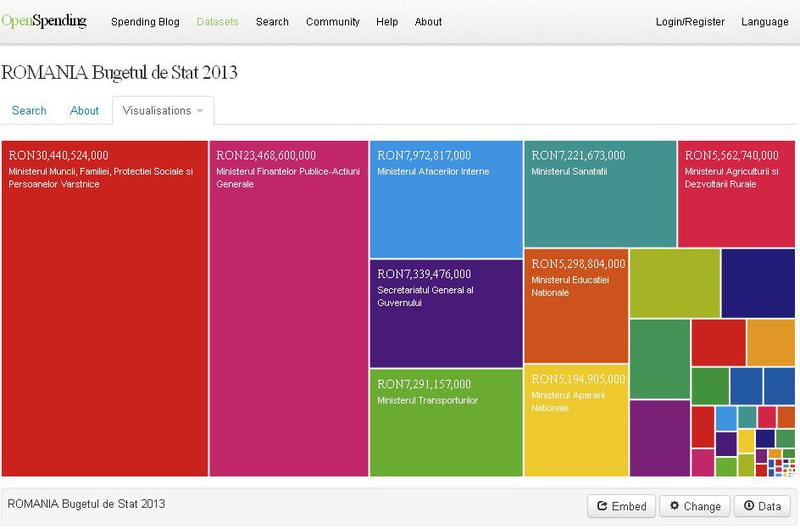
Task: Click the RON23,468,600,000 amount label
Action: pos(266,155)
